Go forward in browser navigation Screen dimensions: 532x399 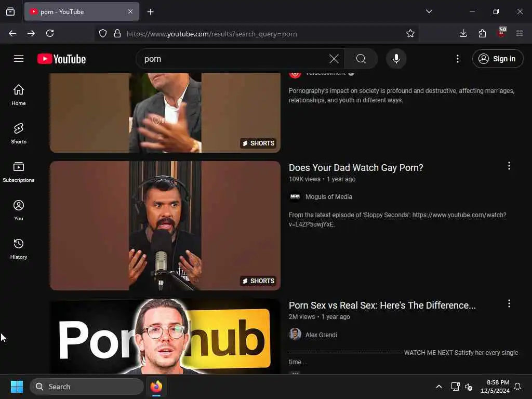tap(31, 34)
